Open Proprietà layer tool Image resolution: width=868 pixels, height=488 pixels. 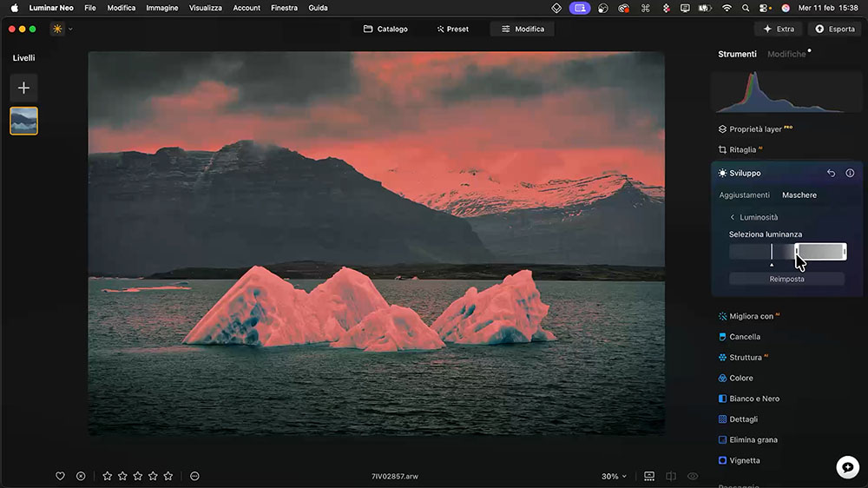point(755,129)
